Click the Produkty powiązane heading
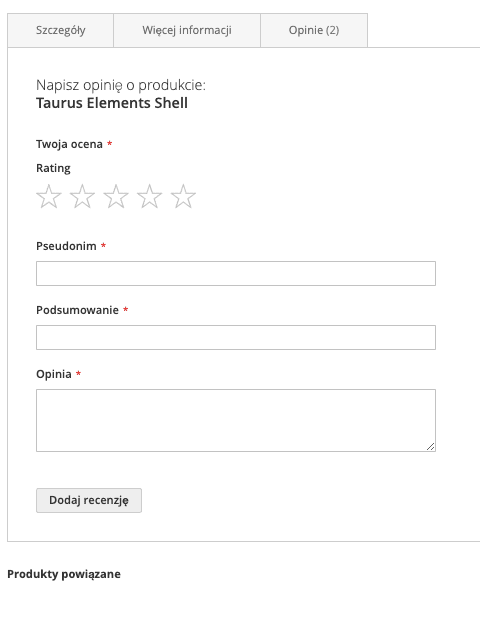Viewport: 480px width, 628px height. coord(64,574)
